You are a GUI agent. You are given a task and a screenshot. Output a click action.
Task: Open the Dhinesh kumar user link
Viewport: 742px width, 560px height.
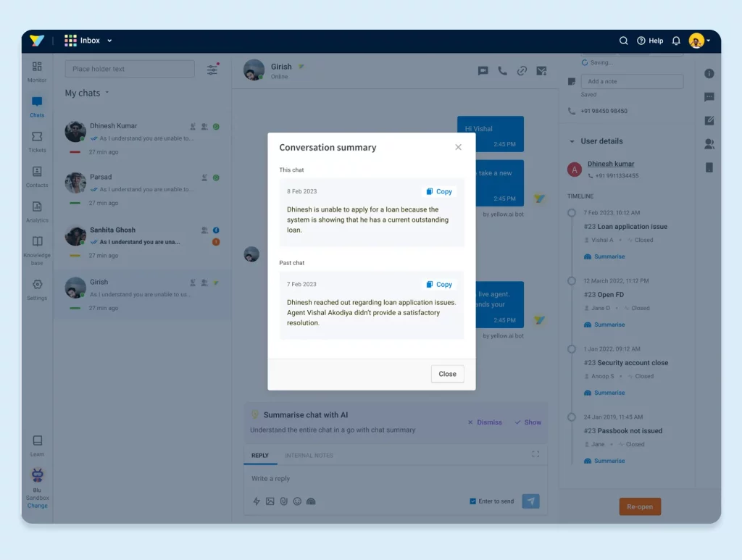pos(611,164)
